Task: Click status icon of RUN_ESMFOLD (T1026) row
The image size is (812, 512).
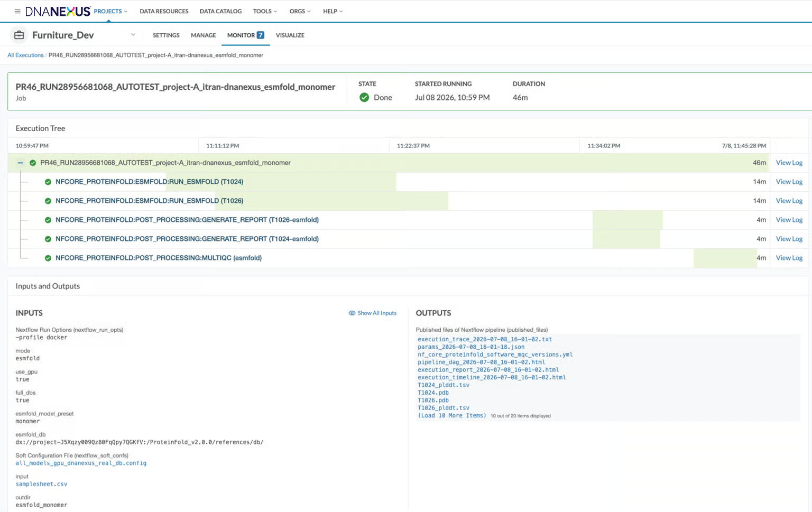Action: (x=48, y=201)
